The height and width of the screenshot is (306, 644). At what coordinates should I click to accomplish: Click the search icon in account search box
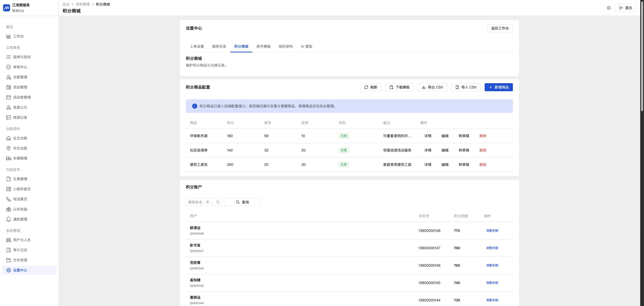(x=218, y=202)
